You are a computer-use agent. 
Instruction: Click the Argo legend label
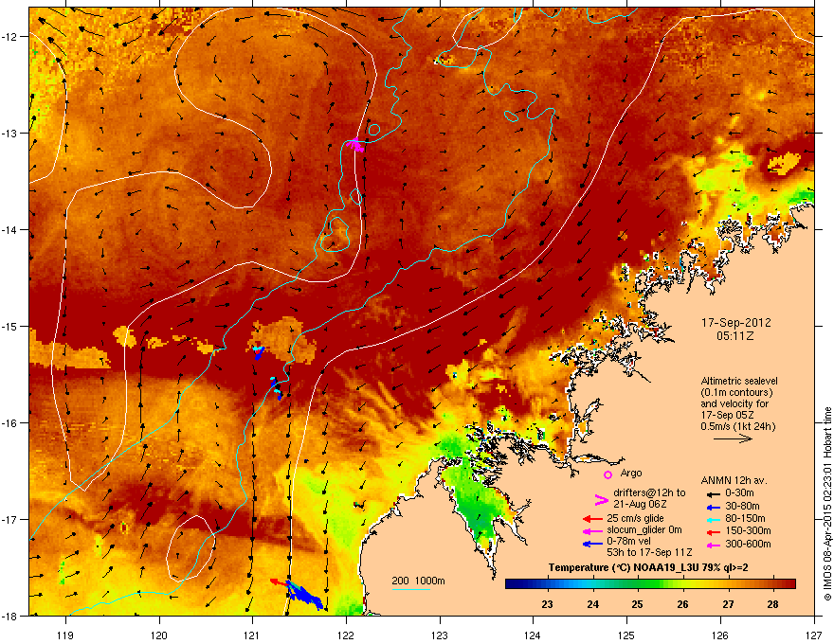631,473
